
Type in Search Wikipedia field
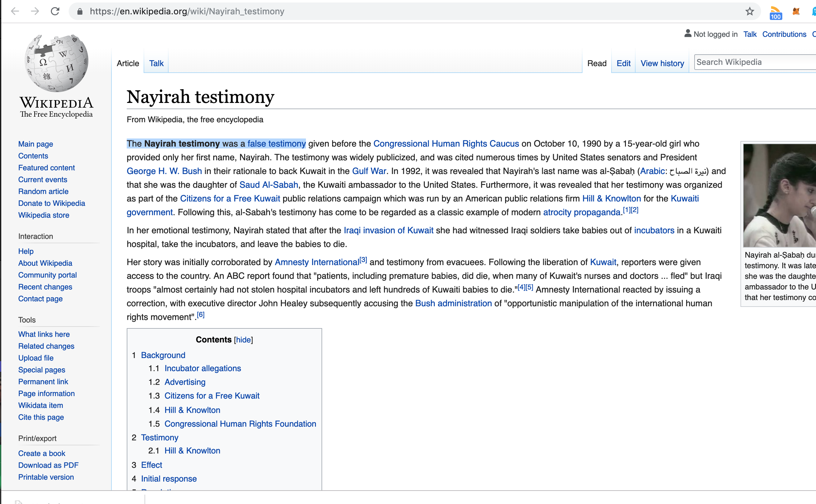tap(754, 62)
